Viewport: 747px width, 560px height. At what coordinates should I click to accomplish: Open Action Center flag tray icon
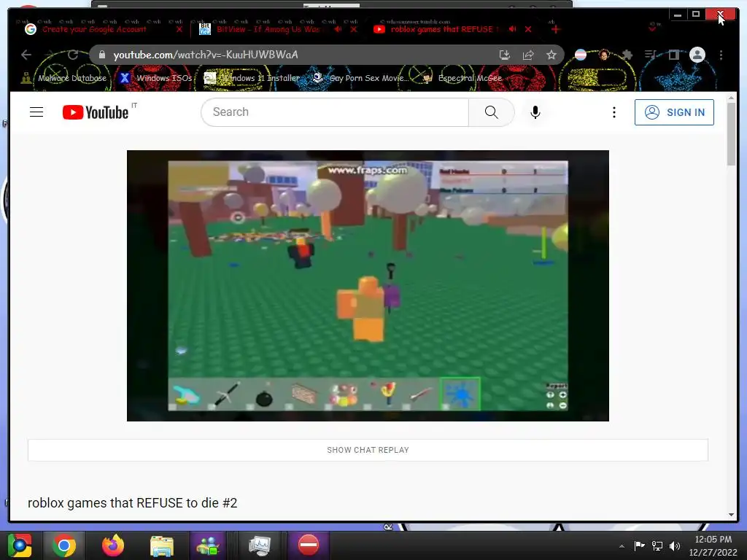639,545
